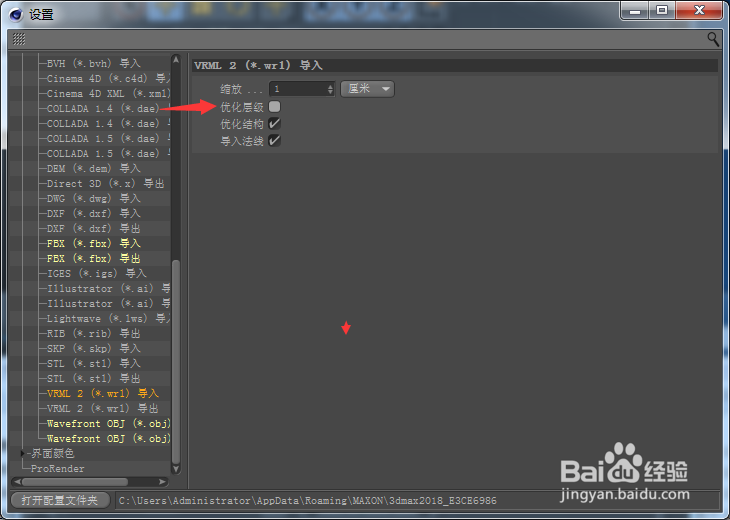Click the search magnifier icon
730x520 pixels.
(x=712, y=39)
